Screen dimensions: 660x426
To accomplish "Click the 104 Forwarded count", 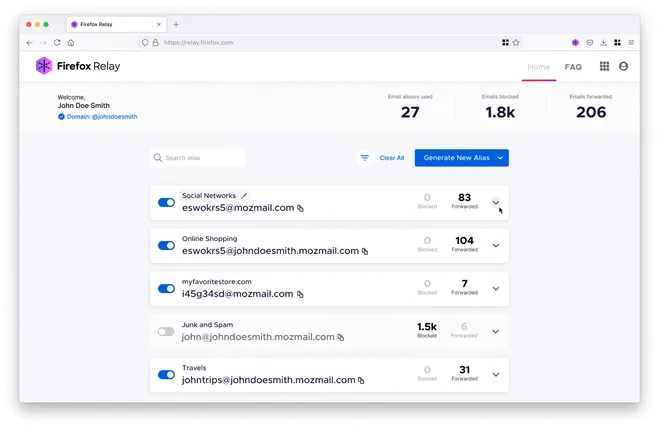I will [x=464, y=244].
